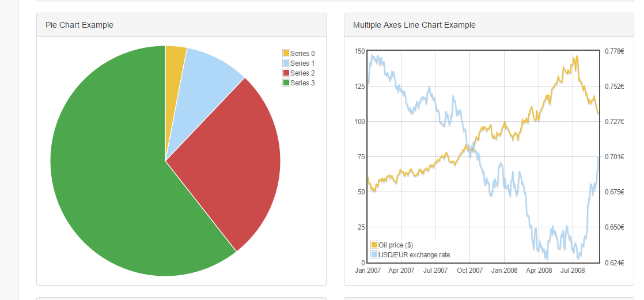Click the '0.701€' right axis value
The width and height of the screenshot is (644, 300).
point(615,157)
